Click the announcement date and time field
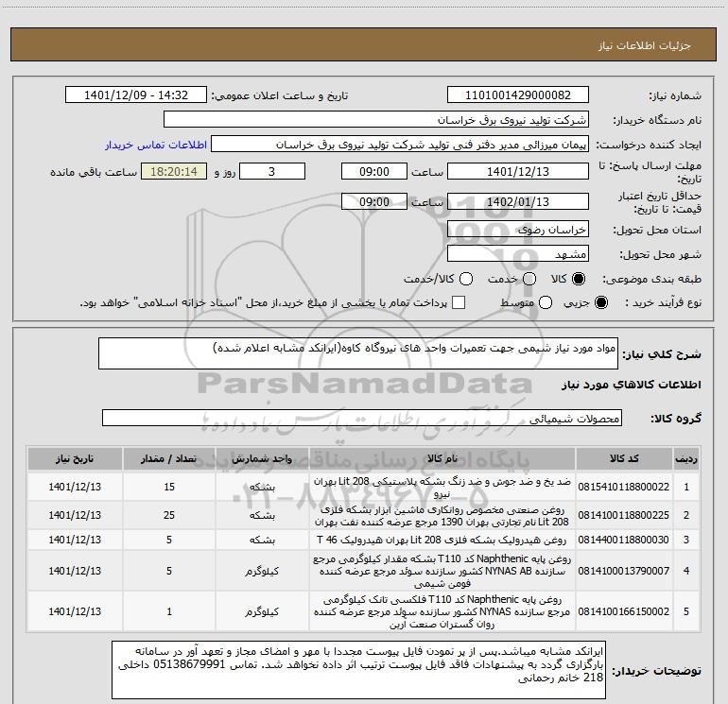The height and width of the screenshot is (704, 728). tap(136, 95)
